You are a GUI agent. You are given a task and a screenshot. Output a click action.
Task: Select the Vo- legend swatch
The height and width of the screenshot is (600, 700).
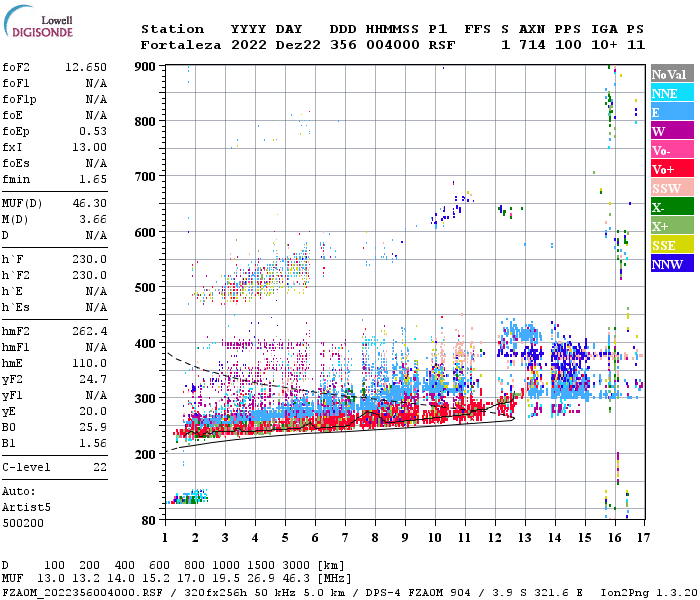click(672, 150)
